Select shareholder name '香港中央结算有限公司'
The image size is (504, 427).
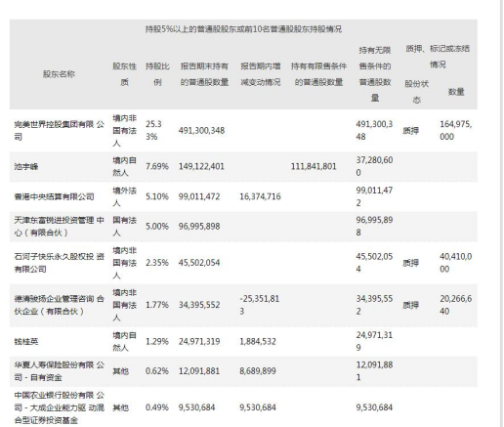point(54,196)
